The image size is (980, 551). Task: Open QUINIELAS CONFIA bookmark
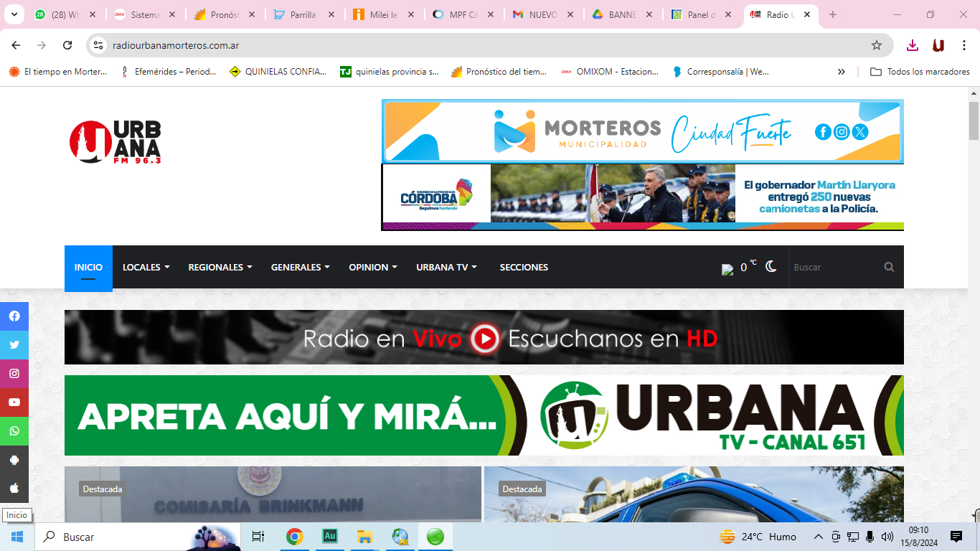tap(278, 72)
